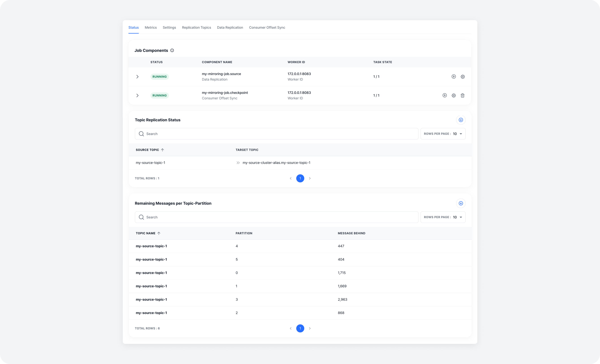Viewport: 600px width, 364px height.
Task: Restart the my-mirroring-job.checkpoint component
Action: coord(444,95)
